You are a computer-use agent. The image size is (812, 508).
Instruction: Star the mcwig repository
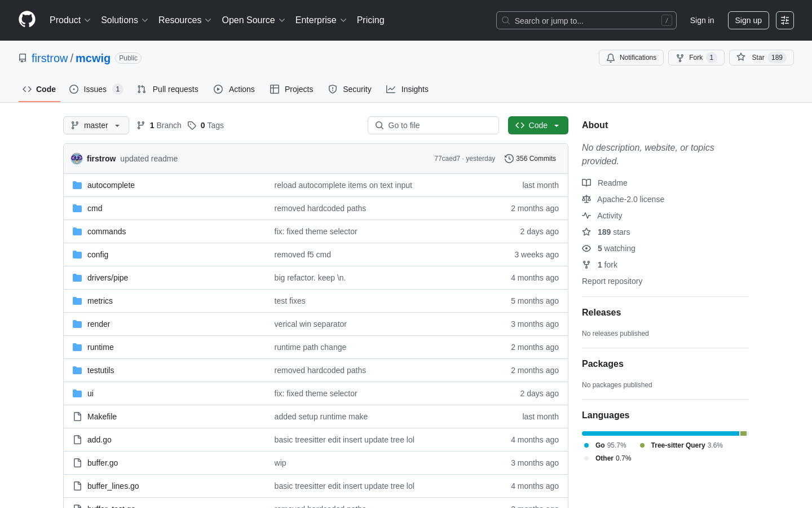coord(761,58)
